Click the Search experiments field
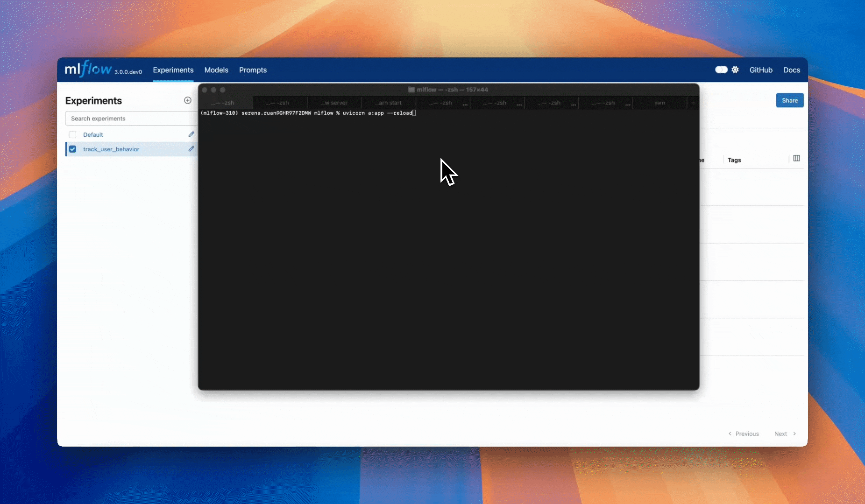This screenshot has height=504, width=865. [131, 119]
